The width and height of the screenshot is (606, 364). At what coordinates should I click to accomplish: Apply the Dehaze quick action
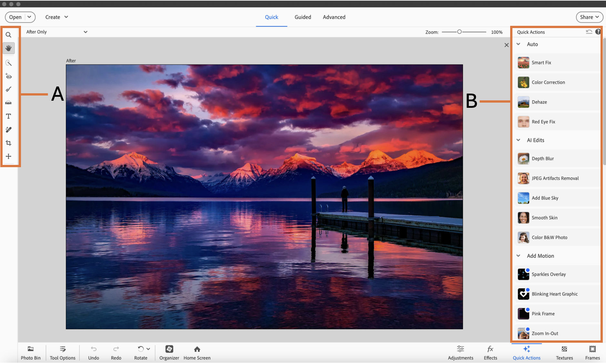(x=558, y=102)
